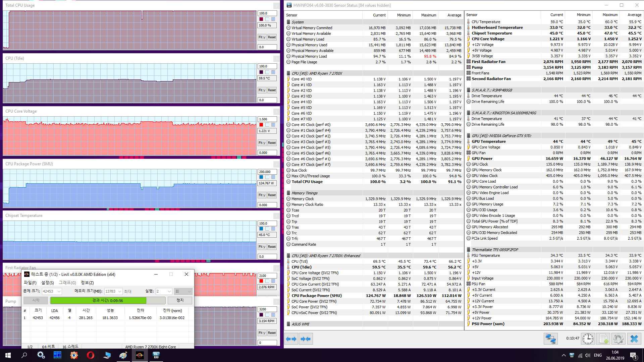
Task: Click red color swatch on CPU Core Voltage graph
Action: click(x=261, y=125)
